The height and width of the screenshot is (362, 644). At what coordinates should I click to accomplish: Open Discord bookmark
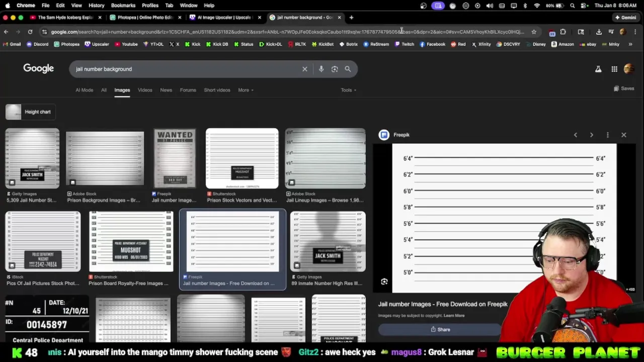[37, 44]
